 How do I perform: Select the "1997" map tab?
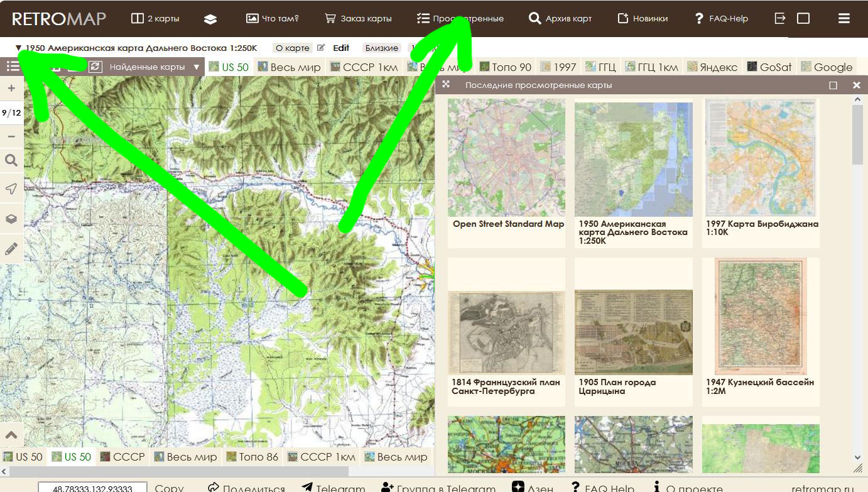click(558, 67)
